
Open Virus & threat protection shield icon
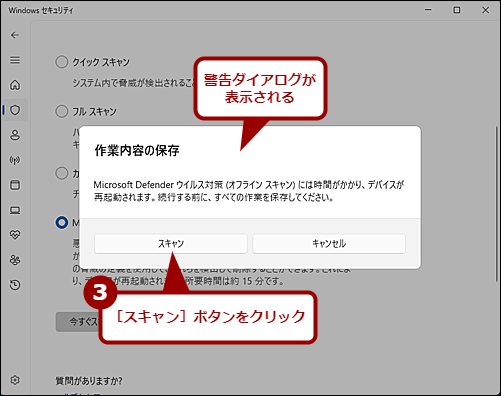pyautogui.click(x=15, y=110)
